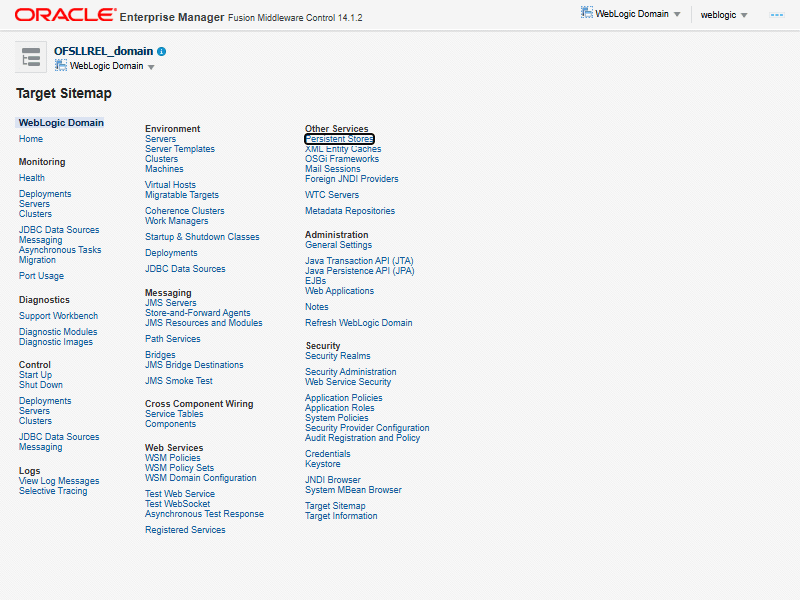Open Port Usage under Monitoring
The image size is (800, 600).
click(41, 276)
